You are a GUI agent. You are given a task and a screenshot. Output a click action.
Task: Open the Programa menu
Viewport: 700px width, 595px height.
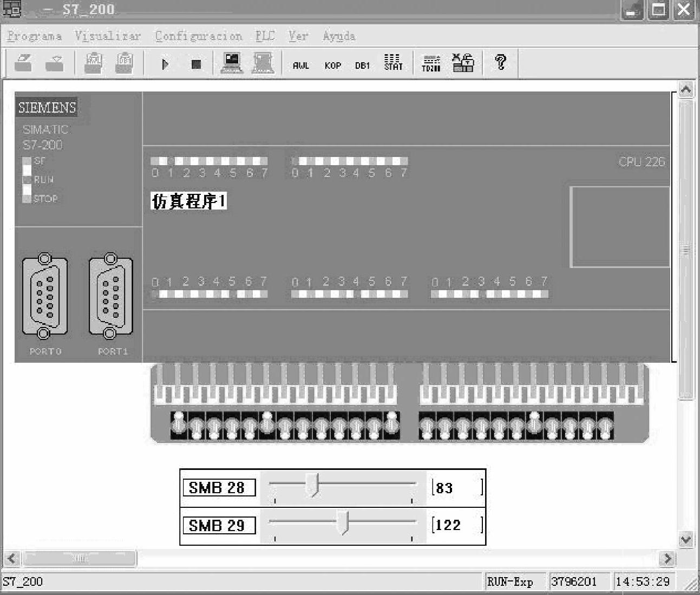(35, 36)
